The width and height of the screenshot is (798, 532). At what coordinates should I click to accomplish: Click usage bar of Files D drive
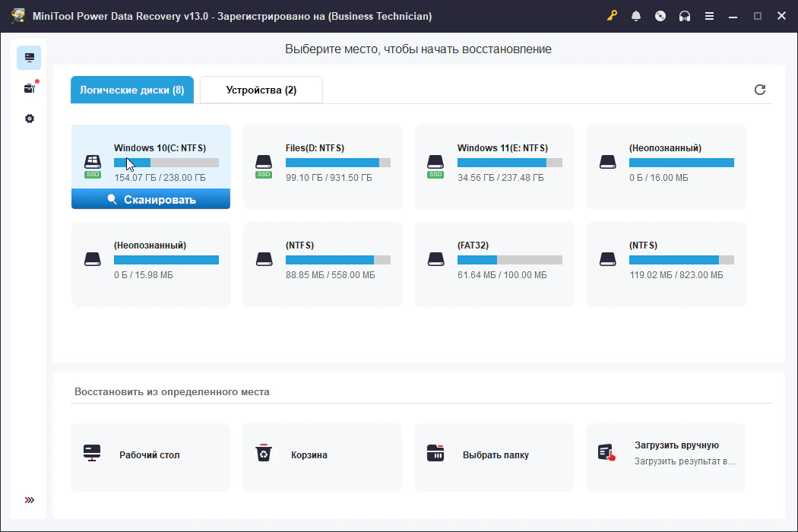pos(338,163)
